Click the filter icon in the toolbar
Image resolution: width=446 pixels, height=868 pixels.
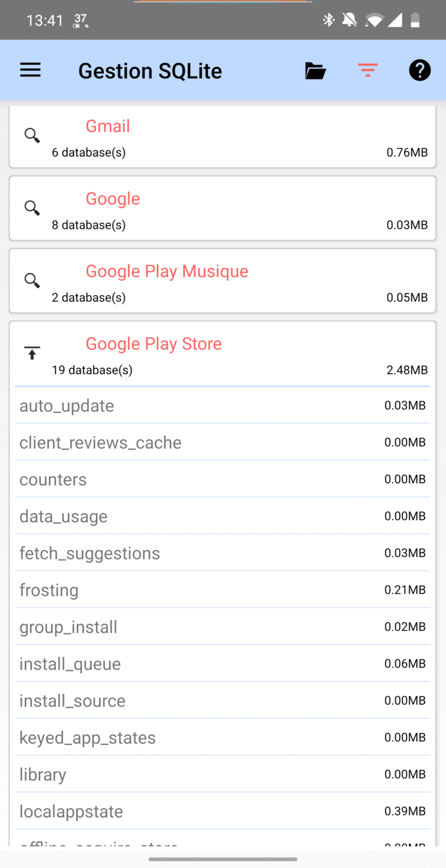pyautogui.click(x=368, y=70)
